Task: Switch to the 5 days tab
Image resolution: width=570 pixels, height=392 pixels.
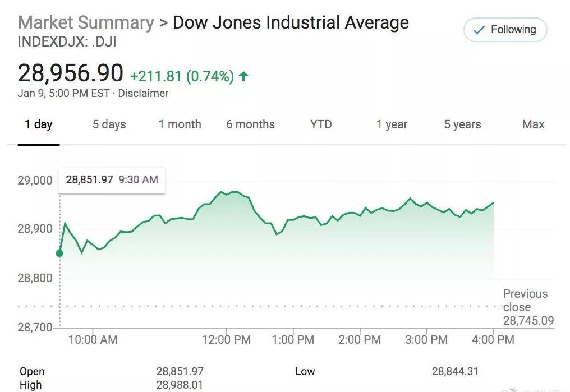Action: (109, 124)
